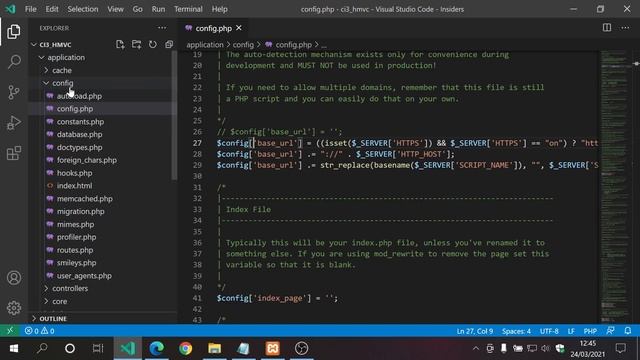Open Microsoft Edge from the taskbar
Screen dimensions: 640x360
(x=157, y=348)
